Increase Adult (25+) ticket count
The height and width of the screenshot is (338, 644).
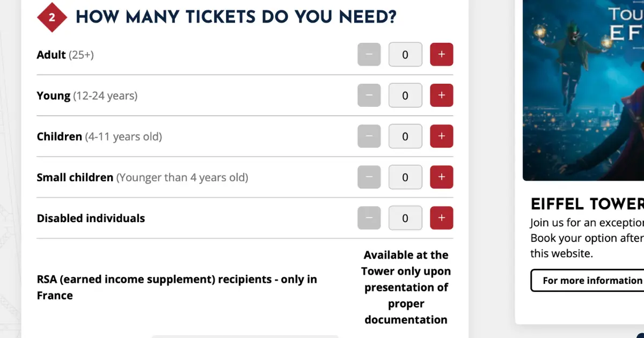(x=442, y=55)
